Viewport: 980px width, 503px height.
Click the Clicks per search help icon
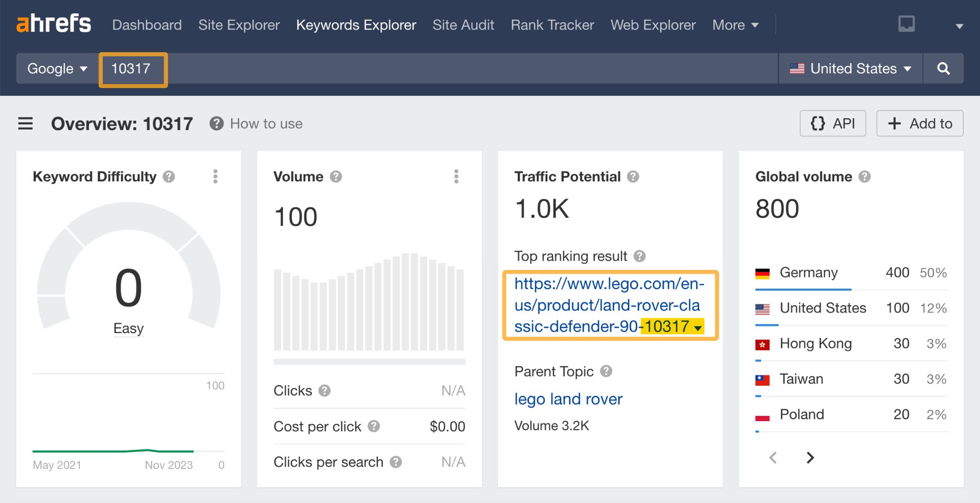[x=397, y=462]
